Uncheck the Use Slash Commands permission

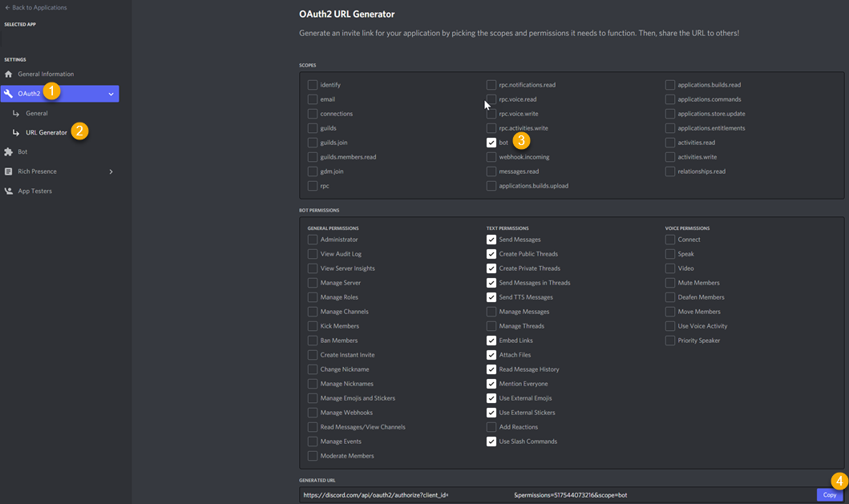[x=491, y=442]
